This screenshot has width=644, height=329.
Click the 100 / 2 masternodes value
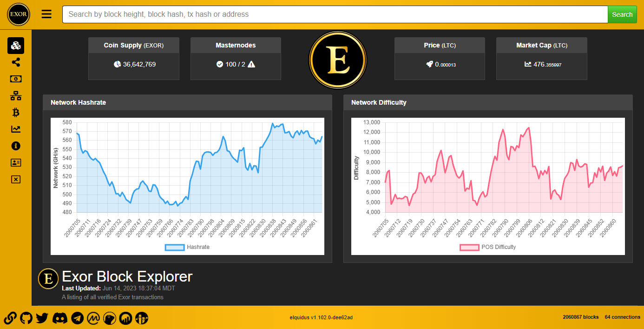[235, 64]
